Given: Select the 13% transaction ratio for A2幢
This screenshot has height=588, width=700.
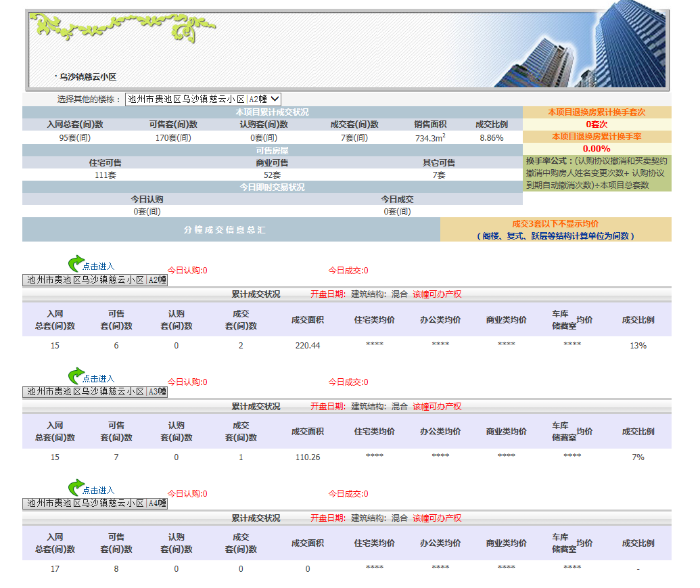Looking at the screenshot, I should click(638, 346).
